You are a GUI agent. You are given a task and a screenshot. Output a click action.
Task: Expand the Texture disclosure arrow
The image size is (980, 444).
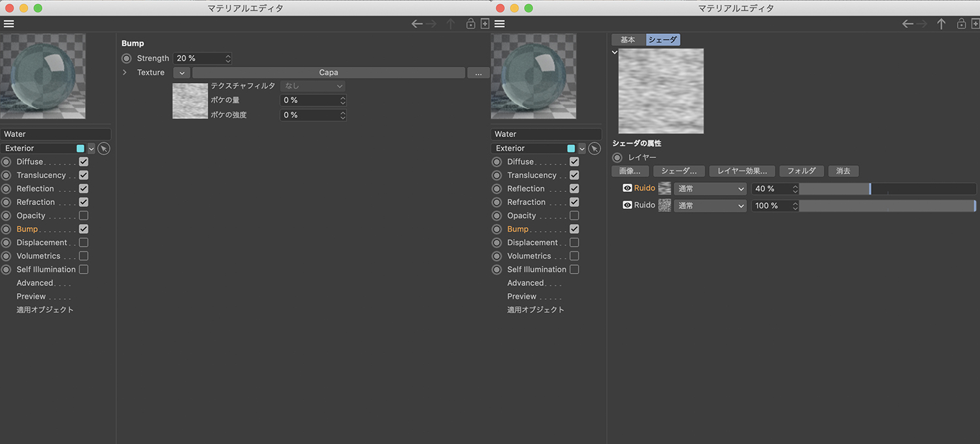coord(125,72)
